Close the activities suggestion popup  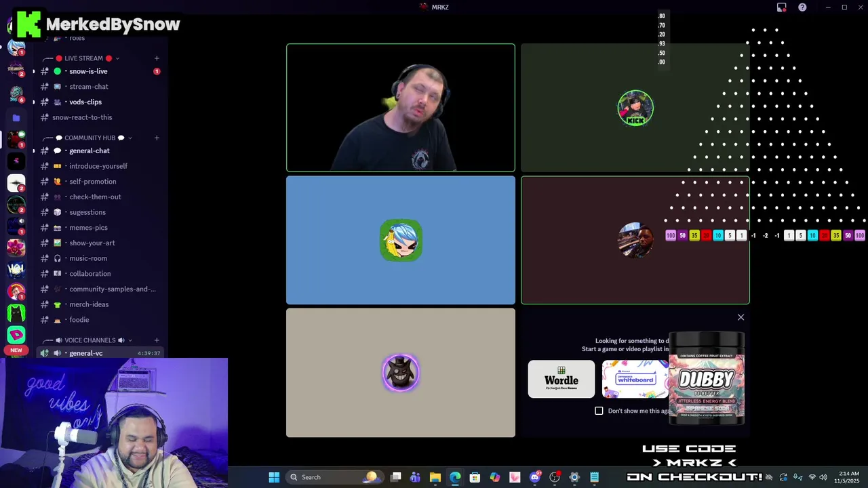pos(741,317)
